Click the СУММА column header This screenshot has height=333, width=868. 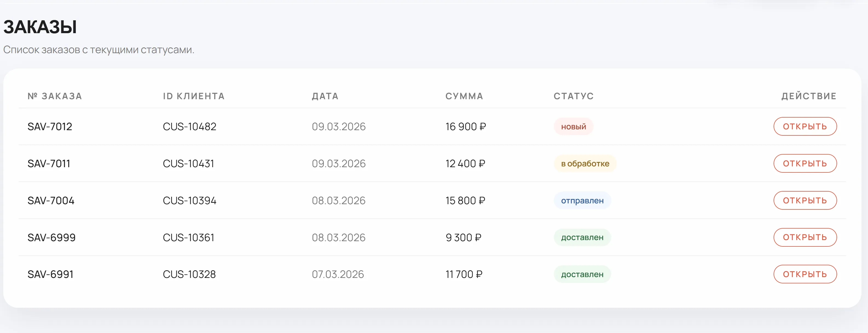click(x=464, y=96)
